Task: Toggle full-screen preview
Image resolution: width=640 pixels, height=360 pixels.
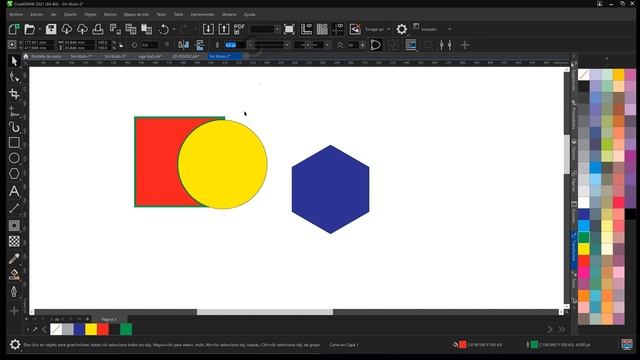Action: [289, 29]
